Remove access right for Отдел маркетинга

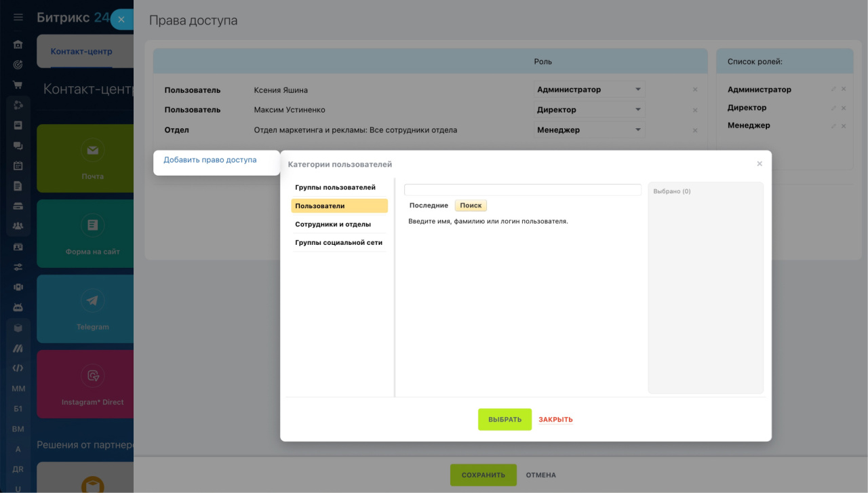(x=695, y=130)
